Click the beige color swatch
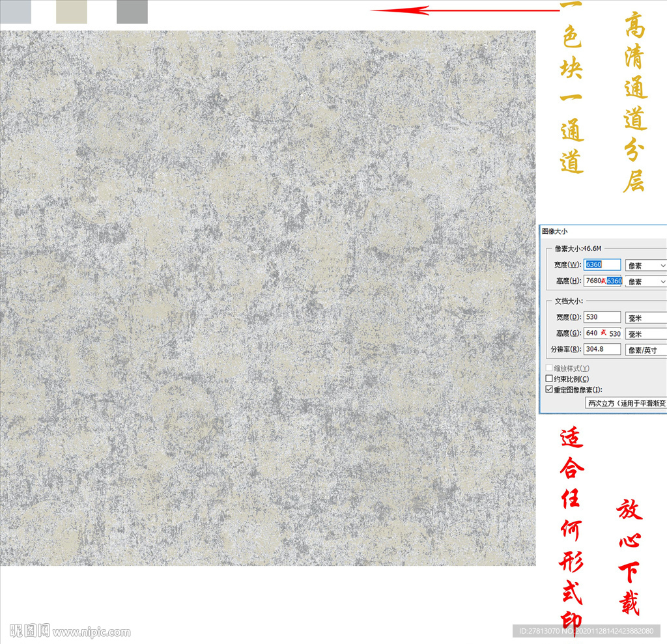 point(72,12)
